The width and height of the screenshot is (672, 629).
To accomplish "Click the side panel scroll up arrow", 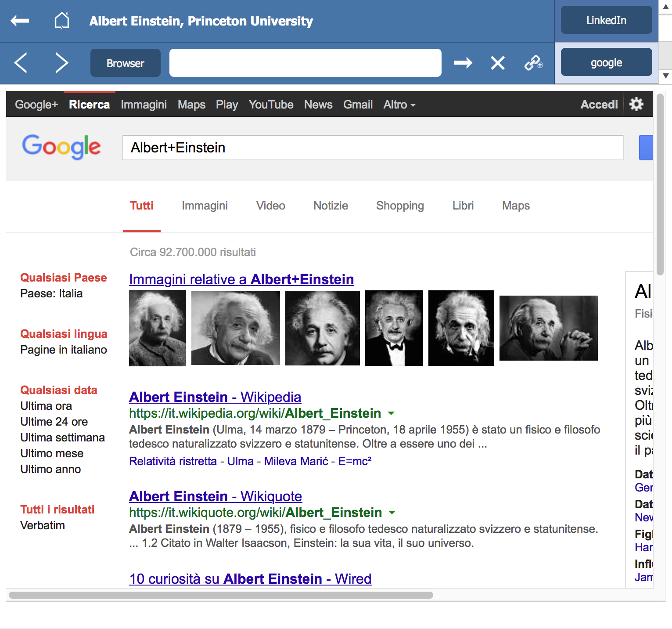I will 666,7.
